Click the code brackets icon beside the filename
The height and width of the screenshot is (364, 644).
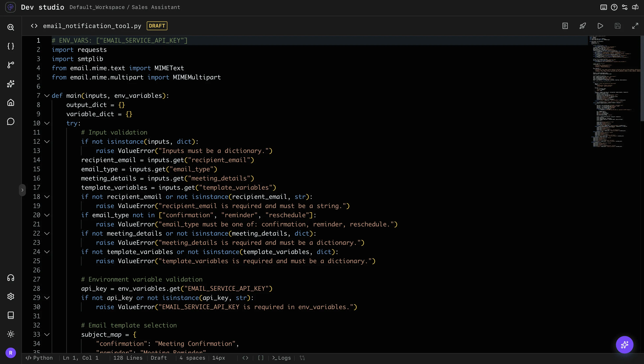click(34, 26)
